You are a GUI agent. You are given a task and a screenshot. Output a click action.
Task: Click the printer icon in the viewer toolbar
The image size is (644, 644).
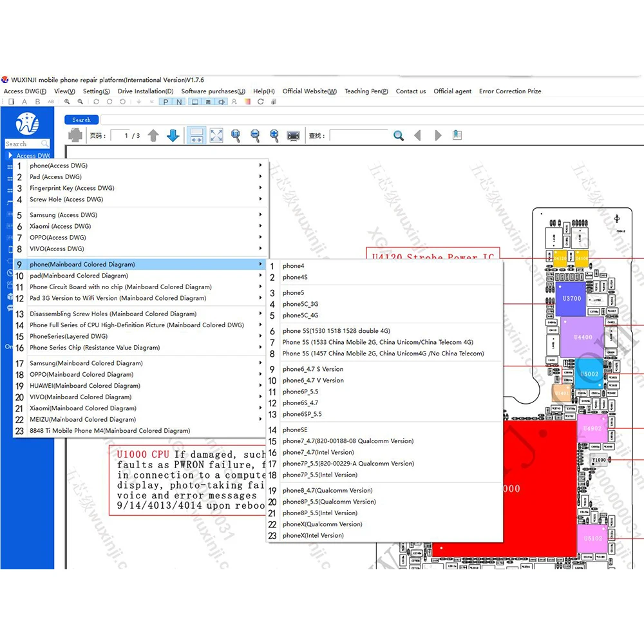[75, 135]
